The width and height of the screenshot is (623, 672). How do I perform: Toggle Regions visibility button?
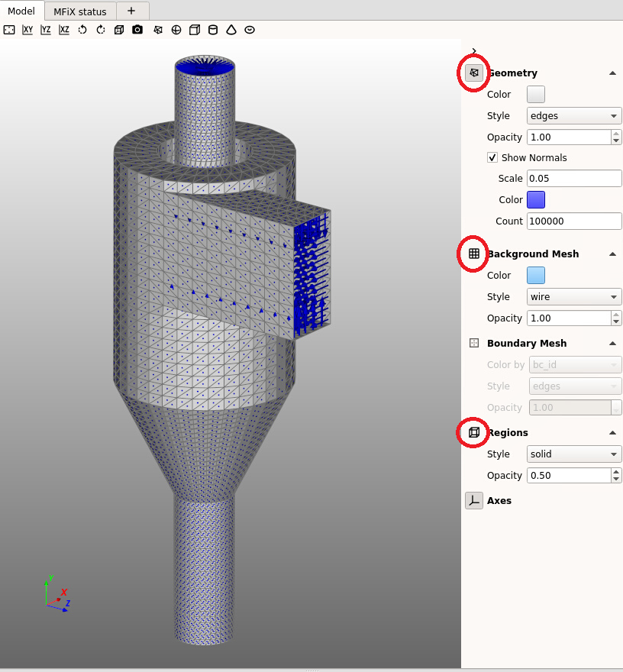coord(474,432)
